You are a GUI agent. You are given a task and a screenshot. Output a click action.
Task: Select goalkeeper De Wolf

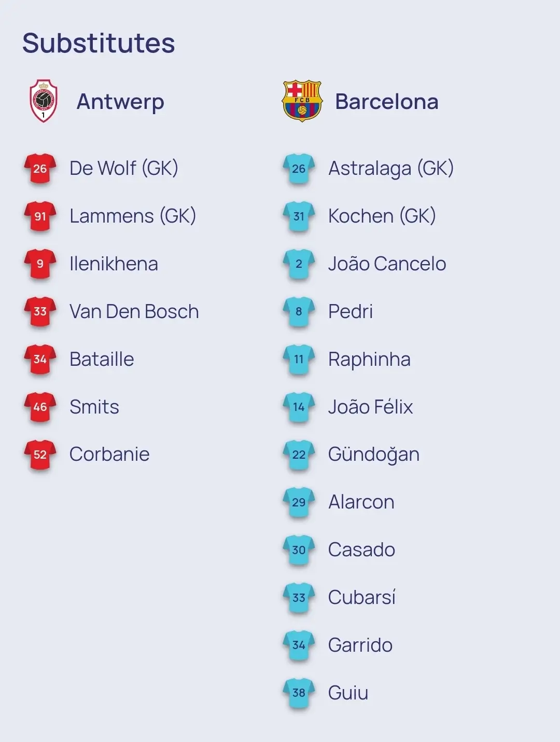click(123, 168)
